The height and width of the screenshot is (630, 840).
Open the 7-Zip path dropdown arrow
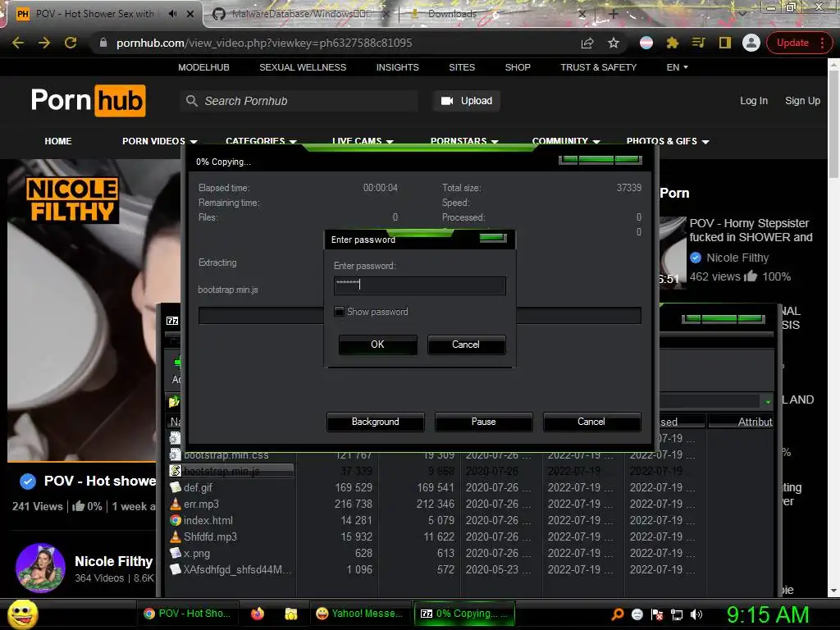pos(768,401)
